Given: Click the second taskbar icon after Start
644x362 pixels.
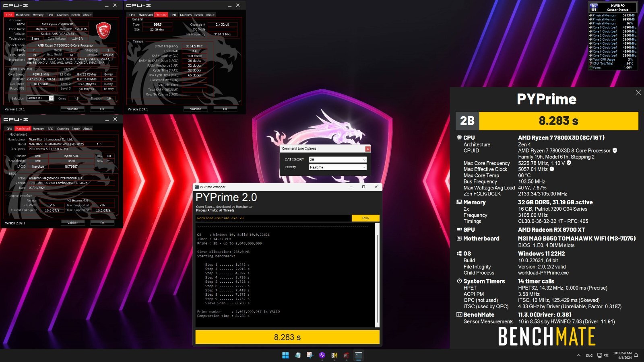Looking at the screenshot, I should tap(297, 355).
